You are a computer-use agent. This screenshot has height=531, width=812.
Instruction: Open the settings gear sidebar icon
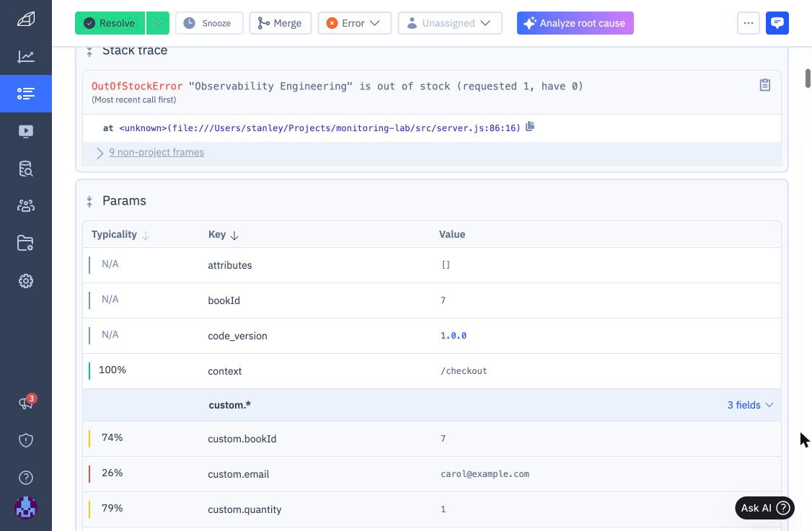26,281
